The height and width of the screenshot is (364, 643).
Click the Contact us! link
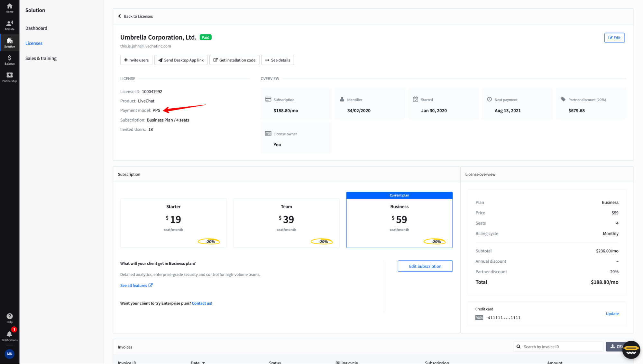(x=202, y=303)
